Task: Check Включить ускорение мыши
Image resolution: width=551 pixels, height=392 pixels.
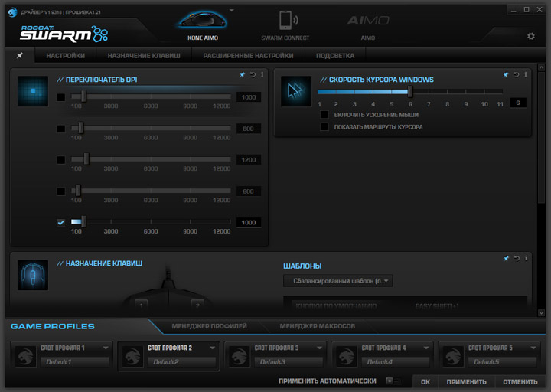Action: (324, 115)
